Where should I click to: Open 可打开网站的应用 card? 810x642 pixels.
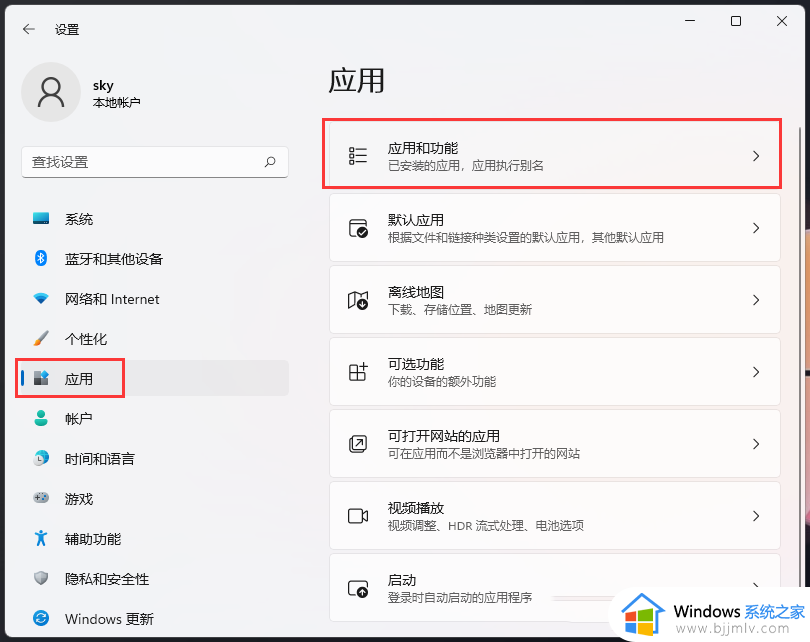click(554, 444)
